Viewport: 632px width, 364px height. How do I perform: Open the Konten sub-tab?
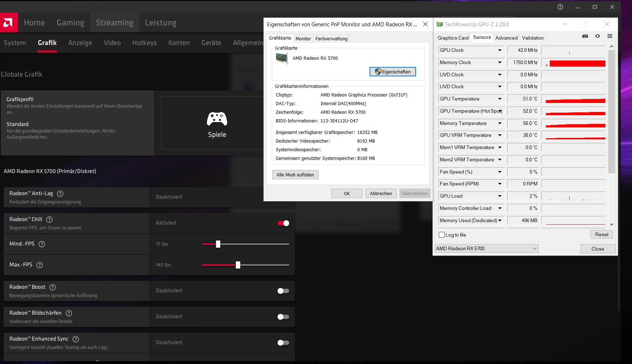tap(179, 43)
